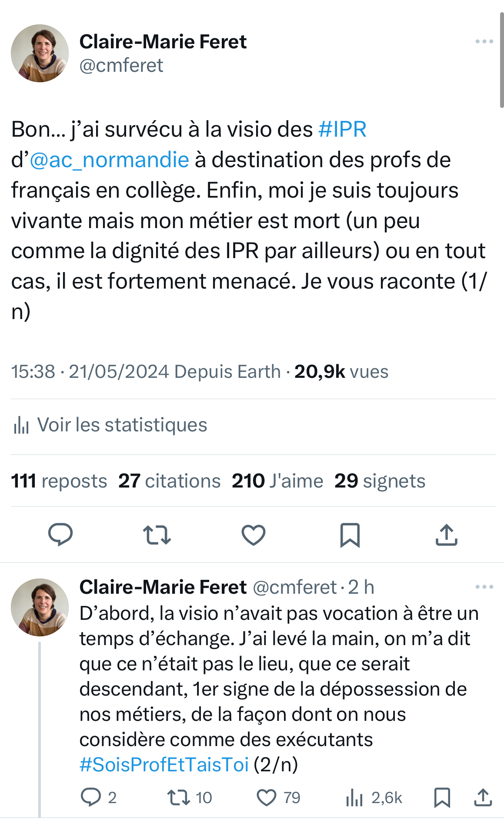This screenshot has width=504, height=824.
Task: Open Claire-Marie Feret's profile picture at top
Action: (x=40, y=53)
